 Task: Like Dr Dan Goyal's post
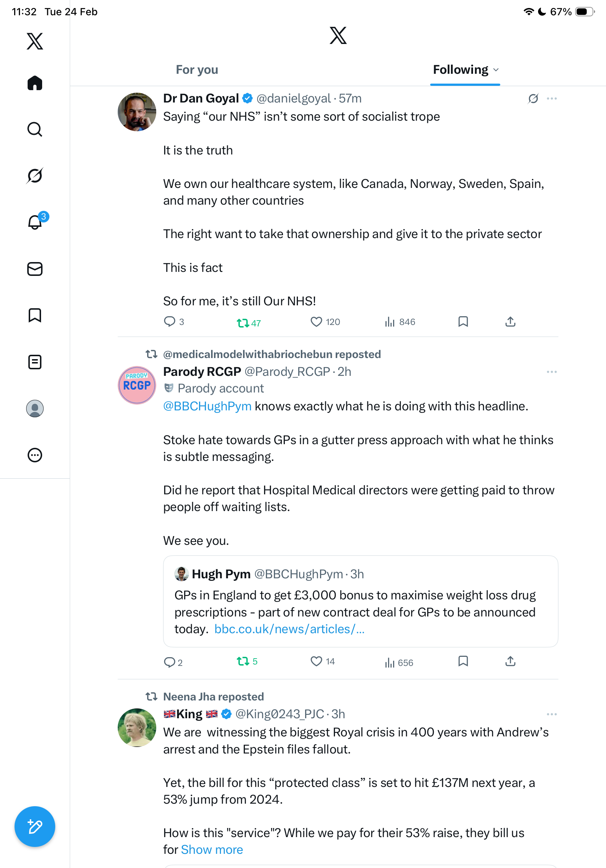click(x=316, y=322)
